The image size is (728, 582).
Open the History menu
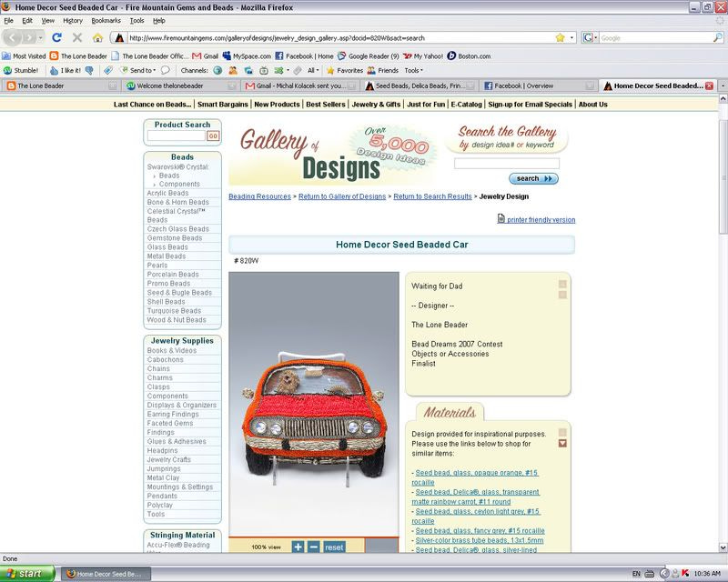[73, 20]
